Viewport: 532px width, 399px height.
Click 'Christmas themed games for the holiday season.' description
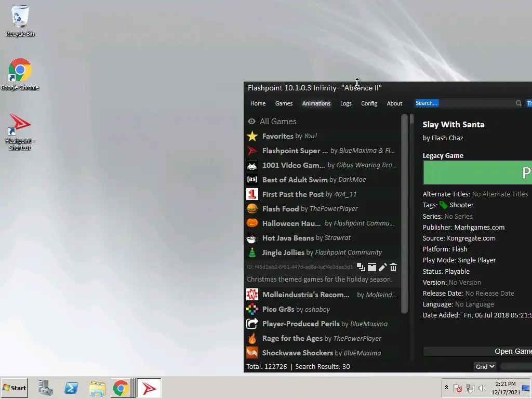[320, 279]
